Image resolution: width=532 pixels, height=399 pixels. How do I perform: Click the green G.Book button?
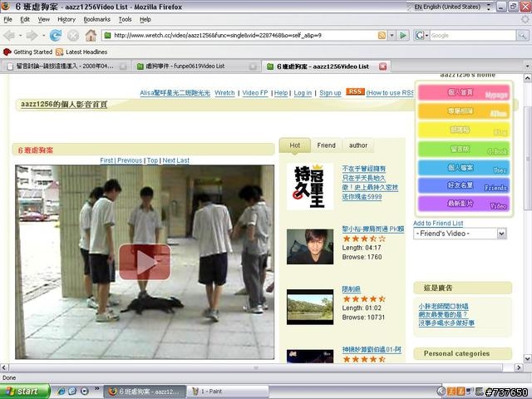pos(464,150)
